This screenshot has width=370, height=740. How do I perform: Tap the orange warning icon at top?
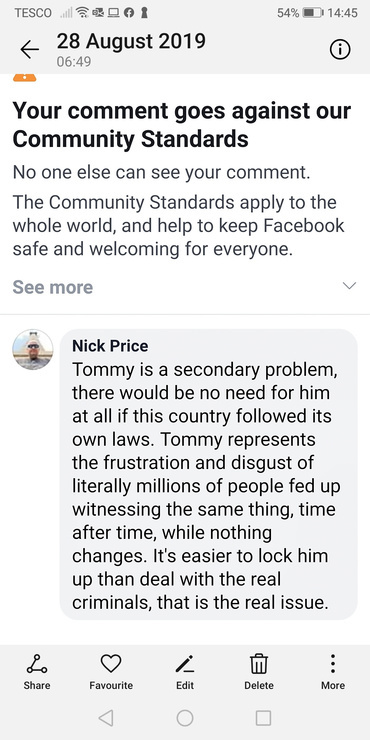25,78
